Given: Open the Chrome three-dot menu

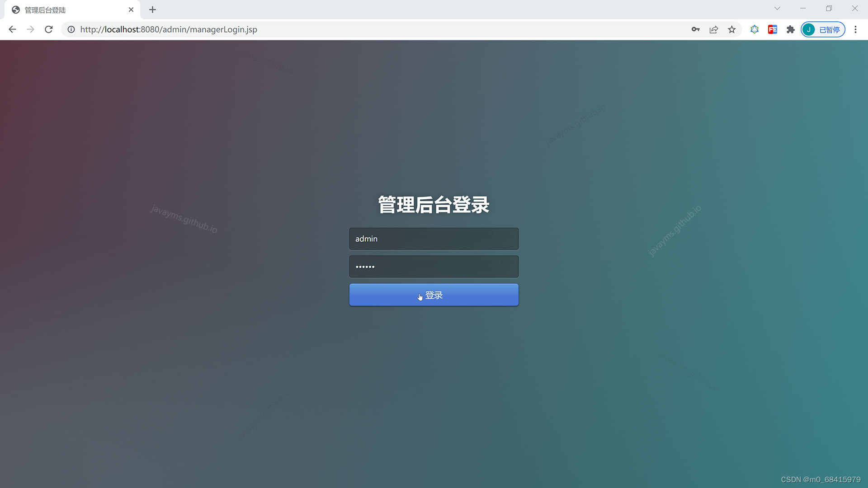Looking at the screenshot, I should pyautogui.click(x=855, y=29).
